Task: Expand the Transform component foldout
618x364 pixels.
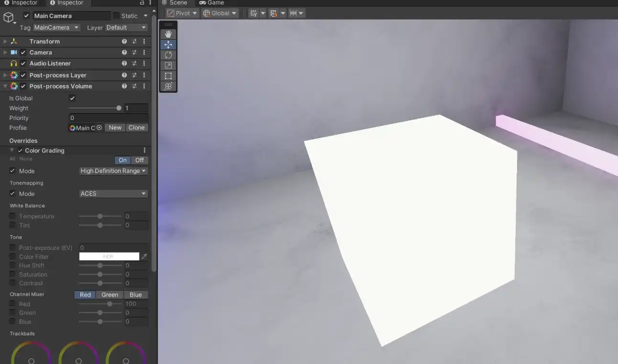Action: pyautogui.click(x=5, y=42)
